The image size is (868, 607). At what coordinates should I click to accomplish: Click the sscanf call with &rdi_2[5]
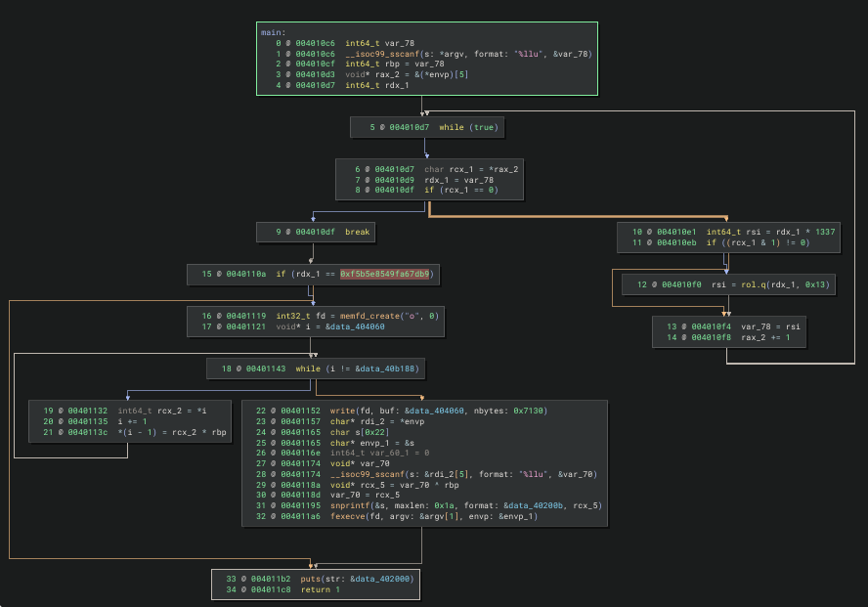pyautogui.click(x=463, y=474)
